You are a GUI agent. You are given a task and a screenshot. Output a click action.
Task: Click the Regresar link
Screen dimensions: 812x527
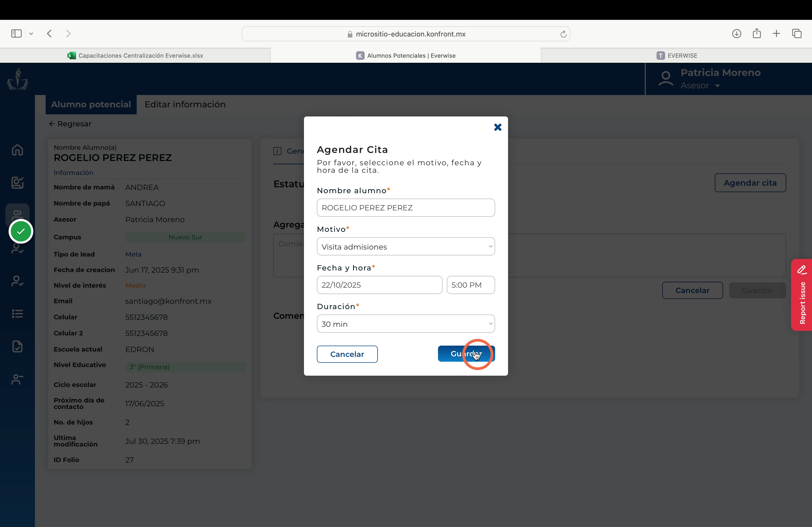[x=70, y=124]
